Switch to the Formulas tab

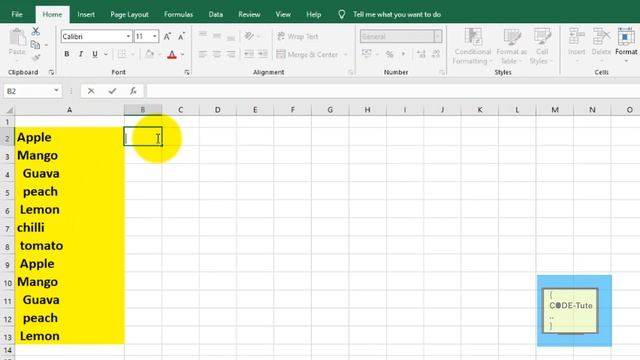click(178, 14)
